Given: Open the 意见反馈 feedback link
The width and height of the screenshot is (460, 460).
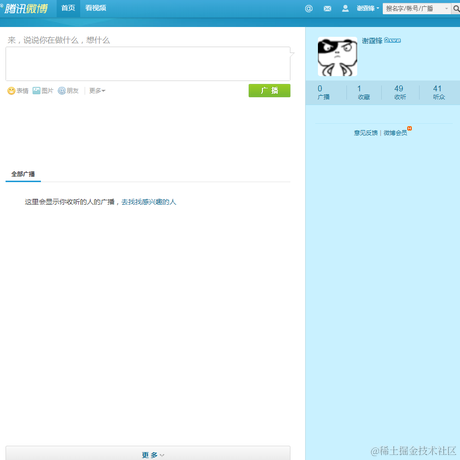Looking at the screenshot, I should 366,133.
